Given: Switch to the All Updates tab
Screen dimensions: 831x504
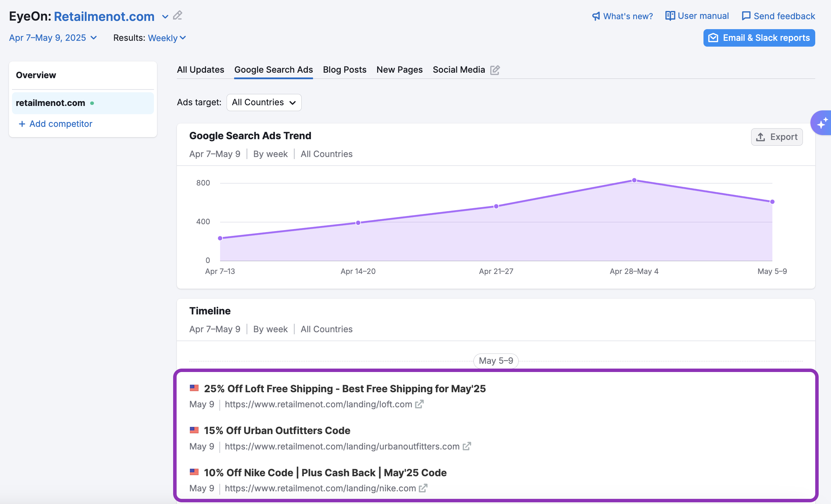Looking at the screenshot, I should pyautogui.click(x=201, y=70).
